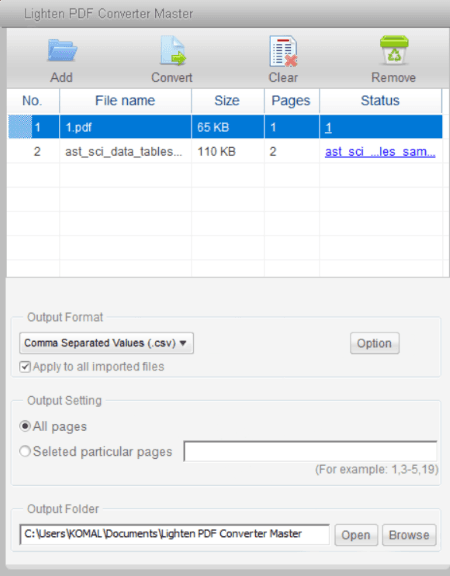
Task: Click the Add folder icon
Action: point(62,50)
